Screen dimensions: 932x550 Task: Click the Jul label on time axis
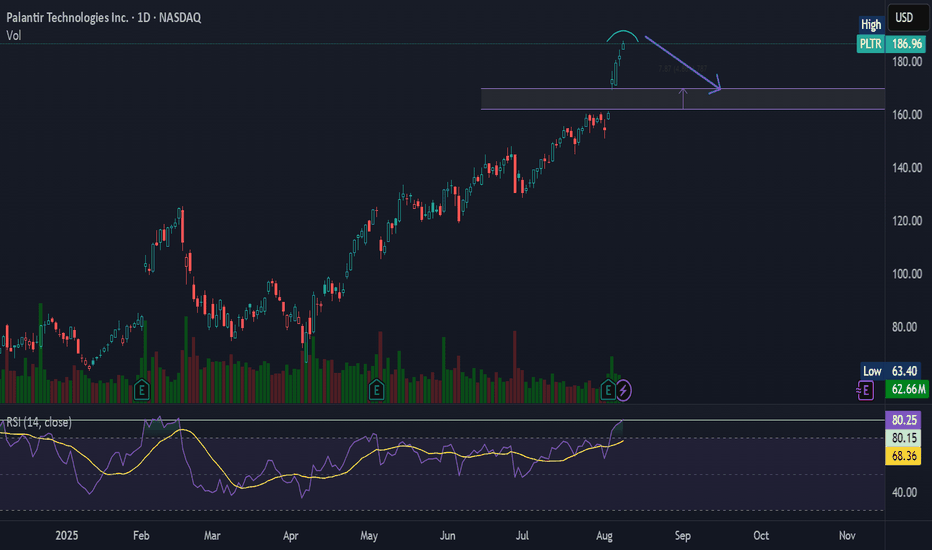pos(522,536)
